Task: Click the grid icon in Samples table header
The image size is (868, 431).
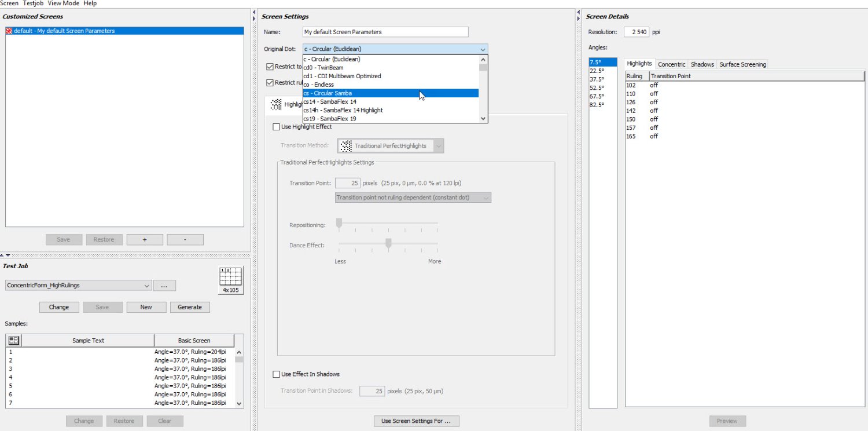Action: coord(14,341)
